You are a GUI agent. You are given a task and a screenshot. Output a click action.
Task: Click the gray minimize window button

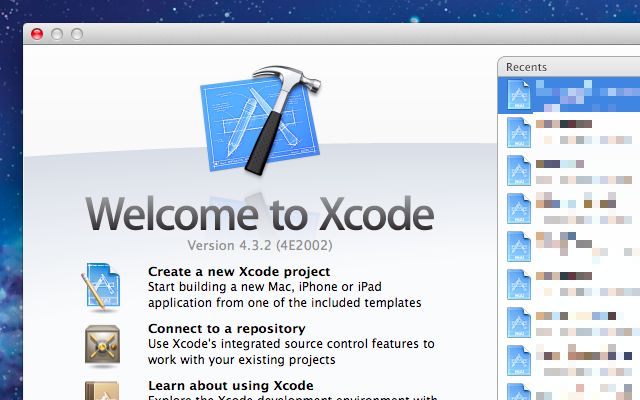[57, 34]
